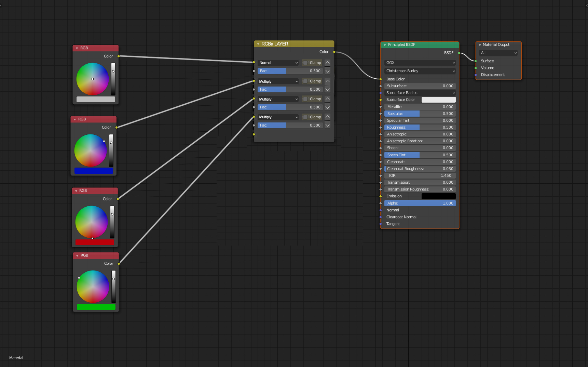The image size is (588, 367).
Task: Collapse the RGB node with the blue swatch
Action: click(x=75, y=119)
